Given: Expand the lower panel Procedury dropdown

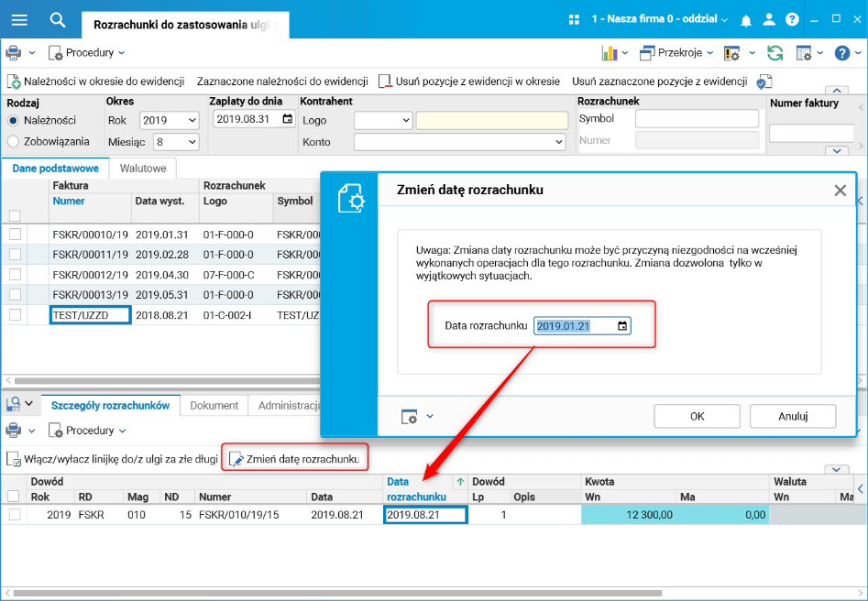Looking at the screenshot, I should tap(87, 431).
